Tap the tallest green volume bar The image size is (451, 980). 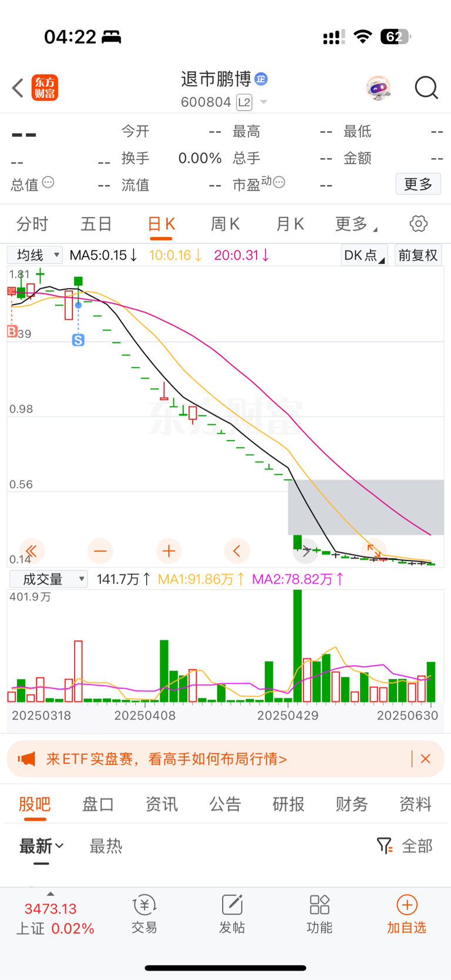click(x=298, y=646)
